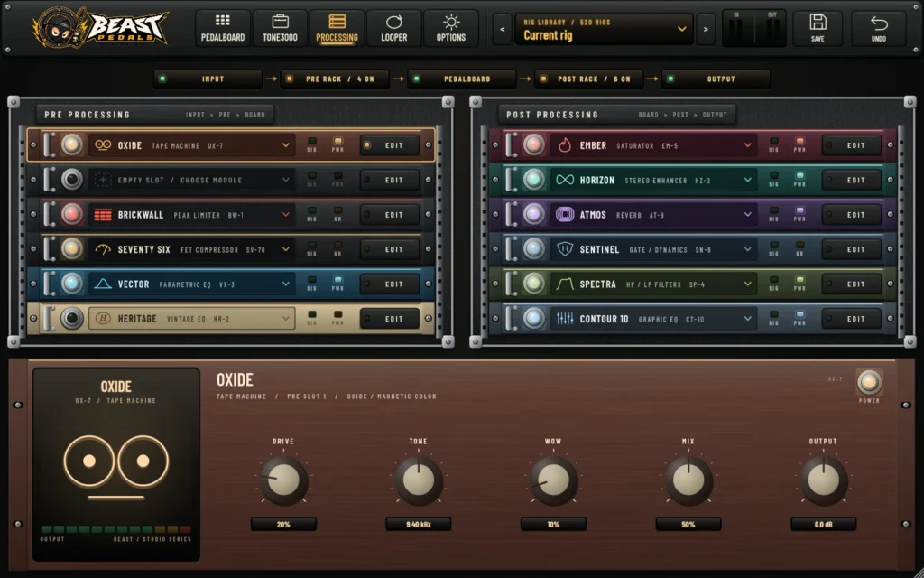
Task: Click the Atmos reverb icon
Action: pos(565,215)
